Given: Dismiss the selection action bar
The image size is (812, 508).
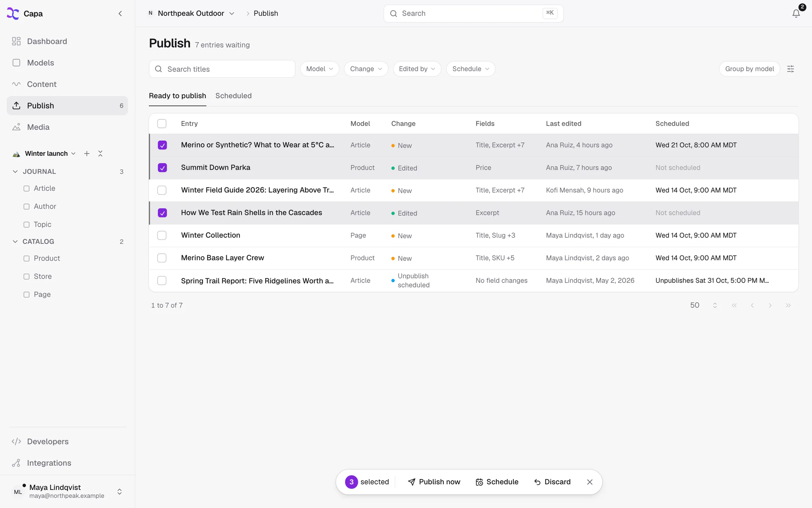Looking at the screenshot, I should tap(590, 482).
